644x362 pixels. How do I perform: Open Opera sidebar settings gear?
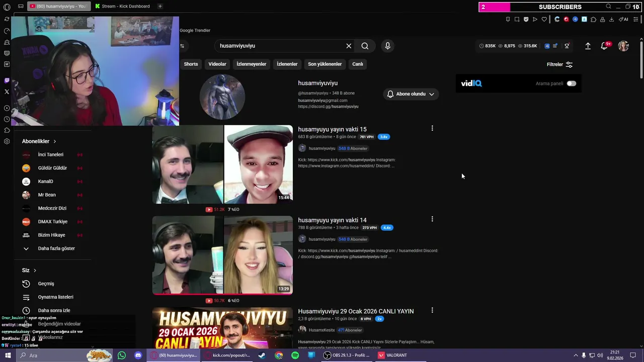pos(7,141)
